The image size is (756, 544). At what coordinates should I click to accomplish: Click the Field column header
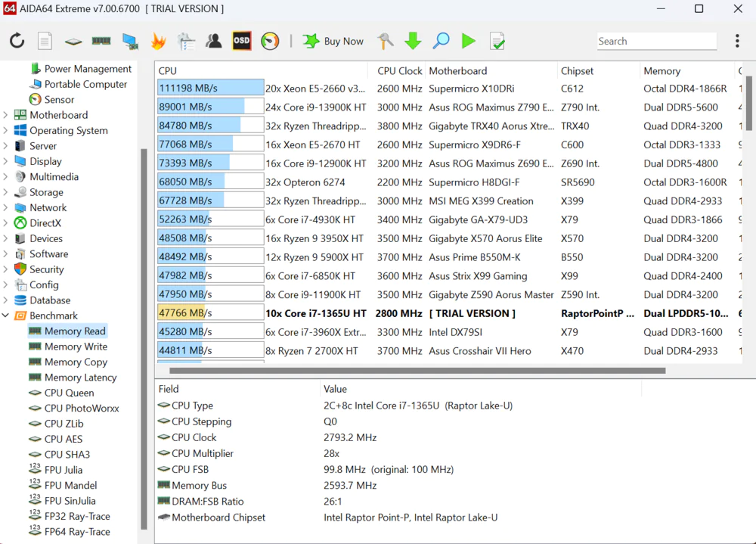pyautogui.click(x=237, y=389)
